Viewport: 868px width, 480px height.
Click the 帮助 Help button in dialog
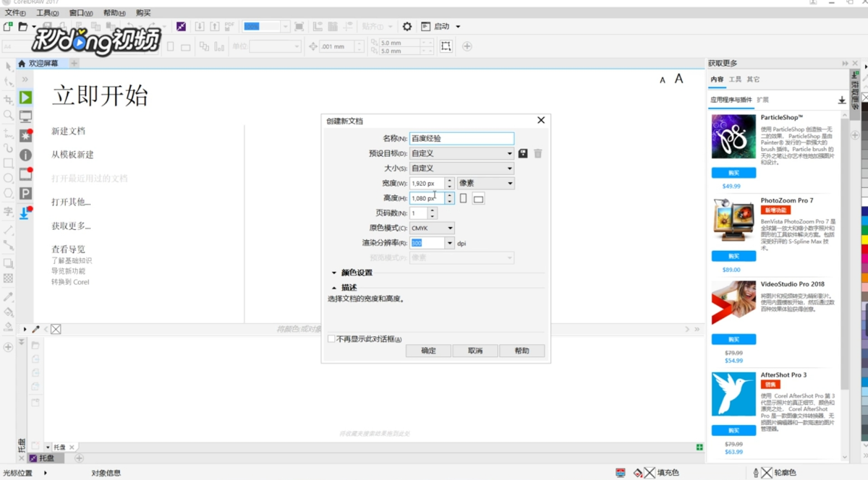(522, 351)
